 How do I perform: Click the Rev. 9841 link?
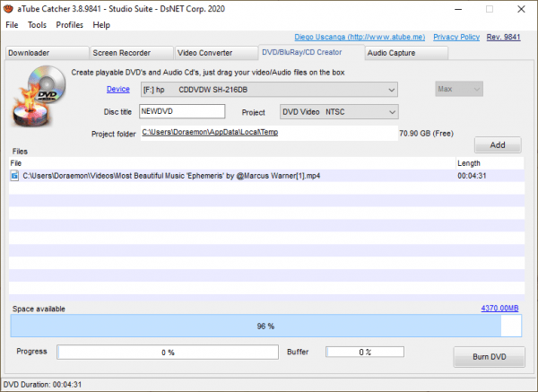(503, 37)
